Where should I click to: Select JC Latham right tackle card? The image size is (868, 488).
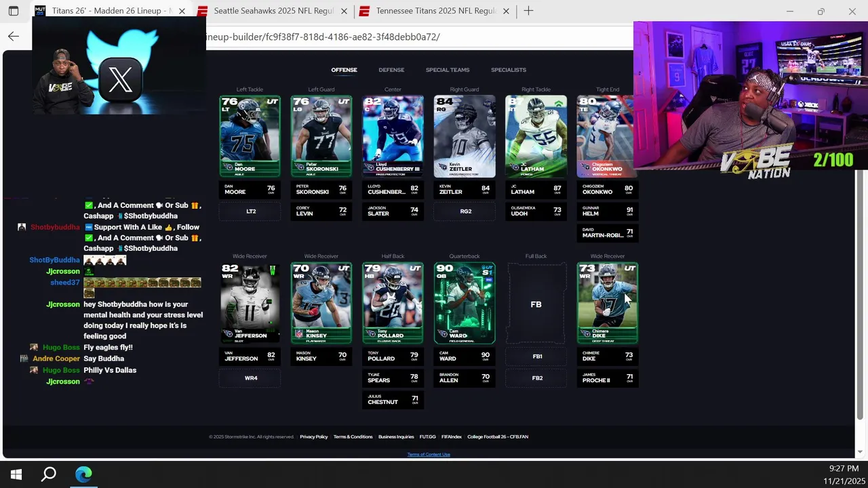pos(536,136)
